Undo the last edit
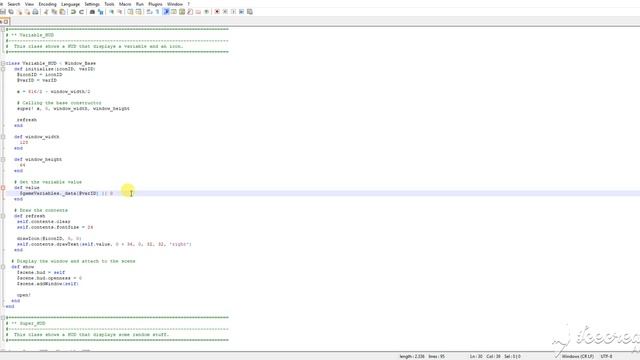Viewport: 640px width, 360px height. tap(73, 12)
